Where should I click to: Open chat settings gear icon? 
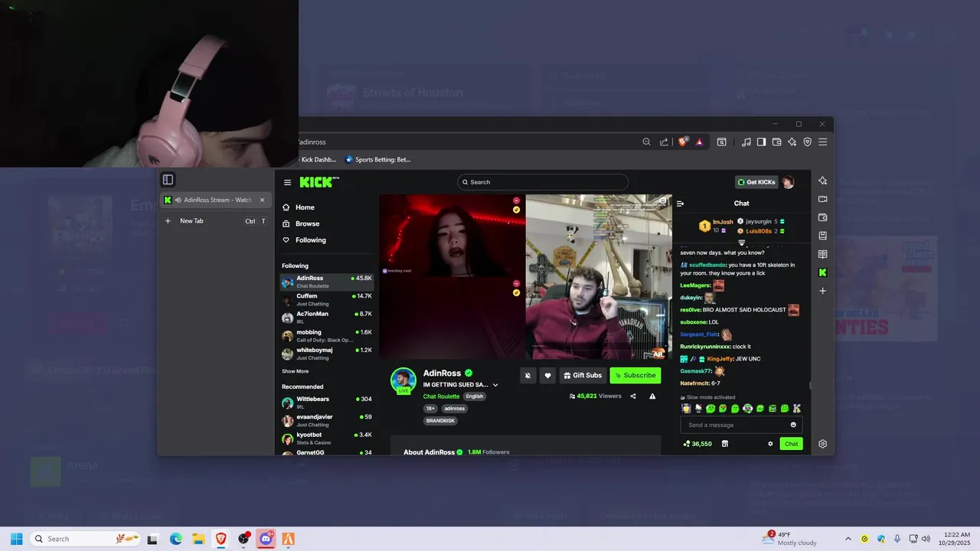770,444
